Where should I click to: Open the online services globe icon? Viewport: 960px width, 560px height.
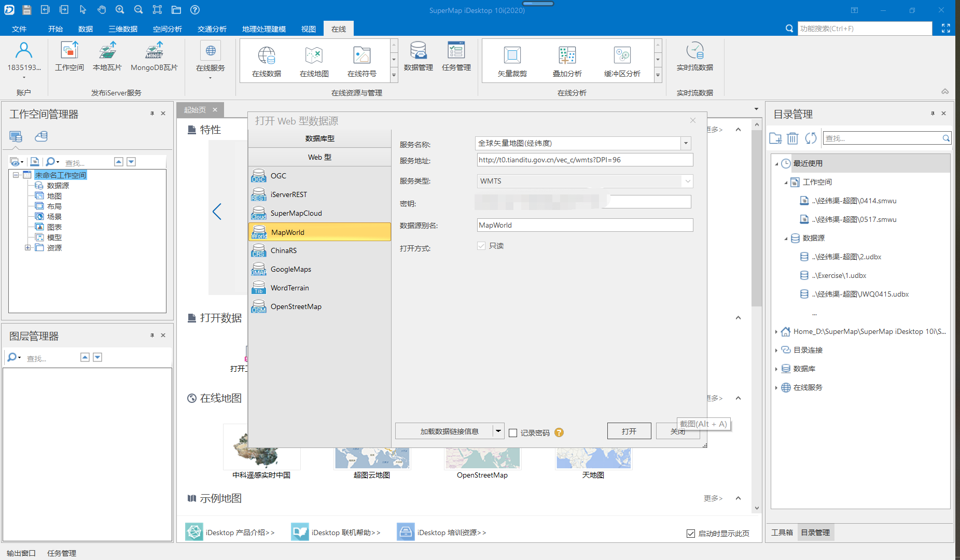tap(211, 50)
